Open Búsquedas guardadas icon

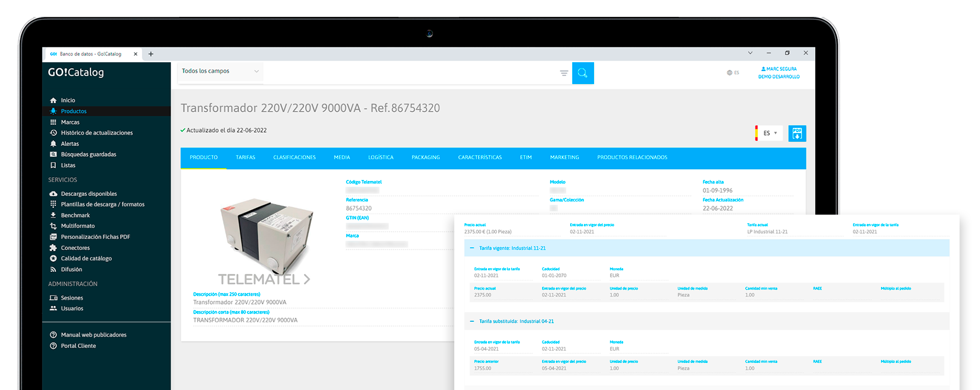[53, 154]
